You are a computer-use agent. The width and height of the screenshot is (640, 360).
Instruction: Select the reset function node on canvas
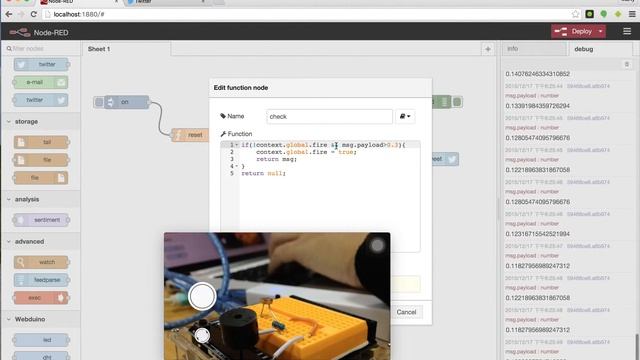(x=190, y=135)
